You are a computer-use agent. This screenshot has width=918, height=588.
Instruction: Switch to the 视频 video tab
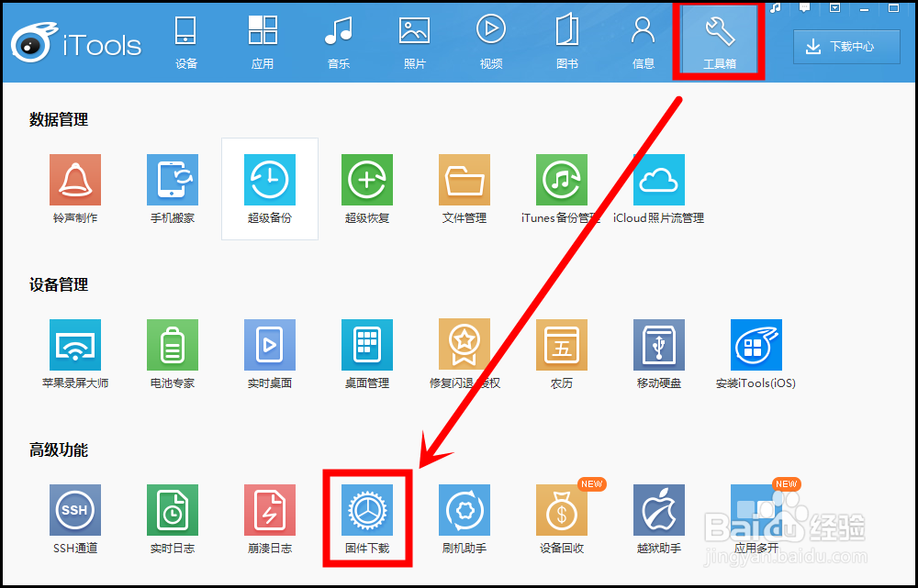point(490,42)
